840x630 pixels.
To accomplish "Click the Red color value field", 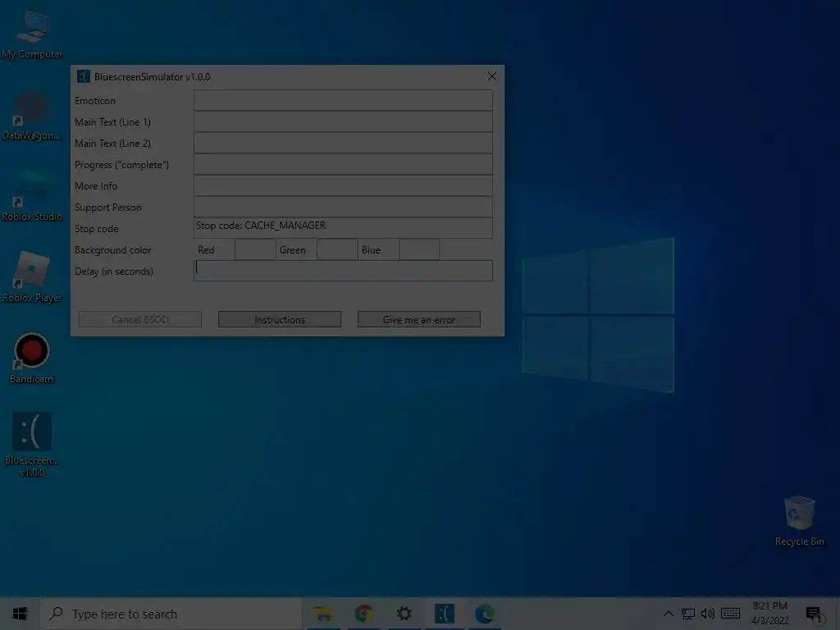I will [255, 249].
